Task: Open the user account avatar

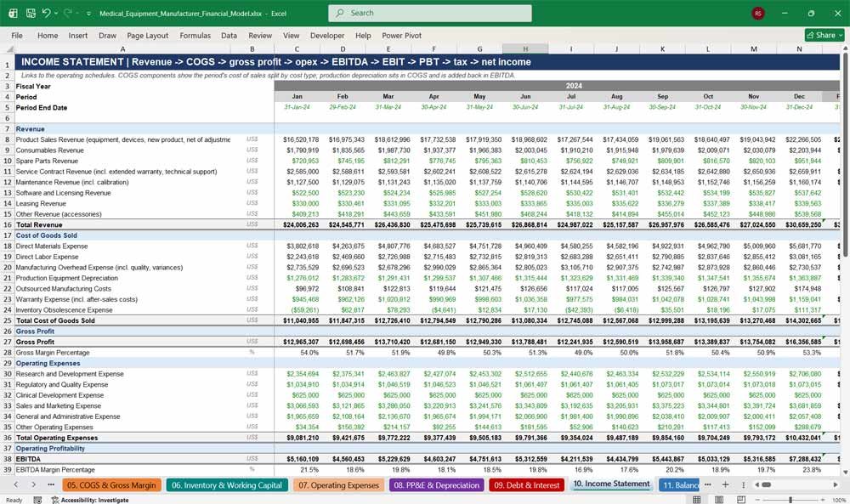Action: (758, 13)
